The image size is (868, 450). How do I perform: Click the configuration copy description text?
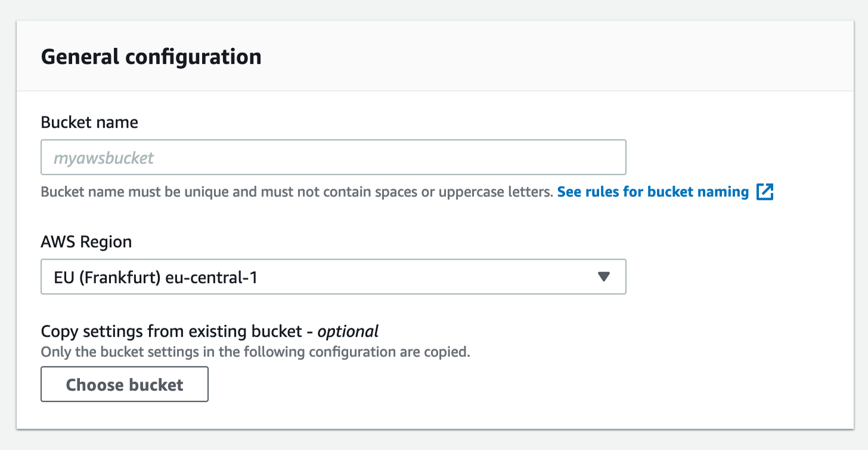[x=255, y=352]
